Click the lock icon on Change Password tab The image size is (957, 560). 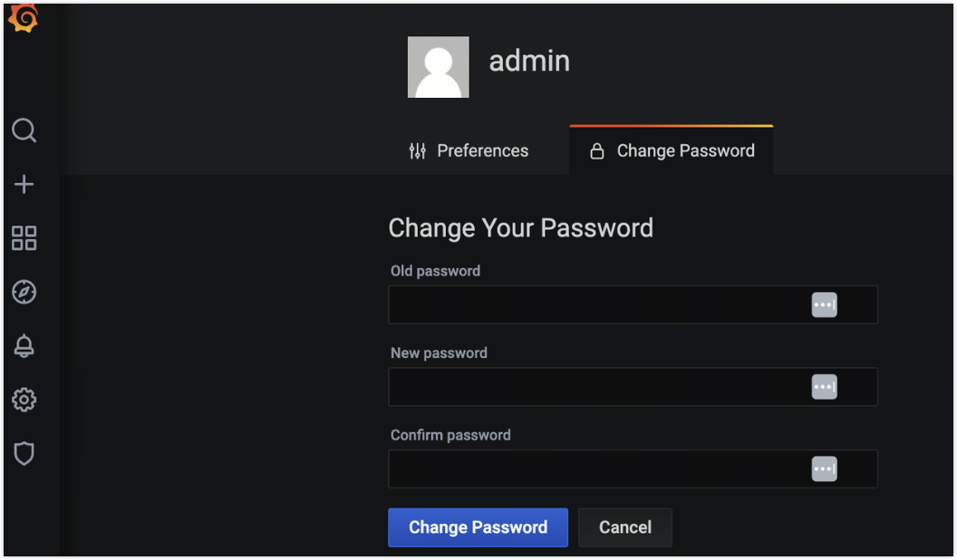pos(596,150)
